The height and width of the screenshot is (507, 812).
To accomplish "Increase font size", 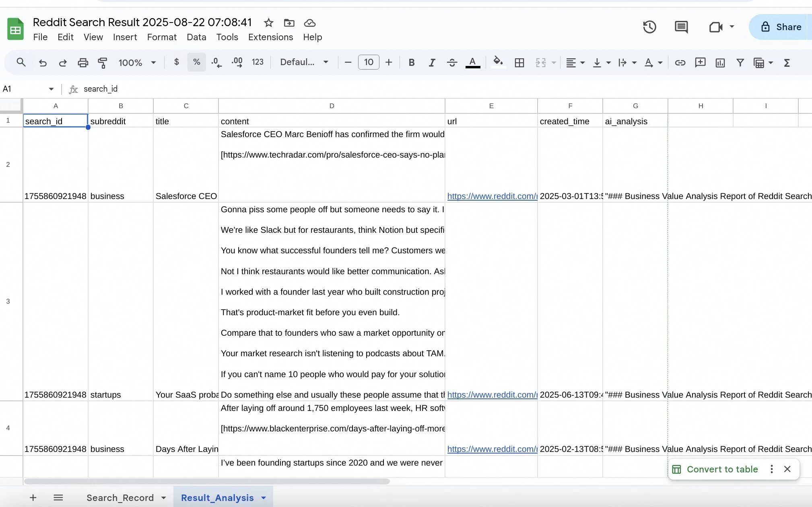I will (389, 62).
